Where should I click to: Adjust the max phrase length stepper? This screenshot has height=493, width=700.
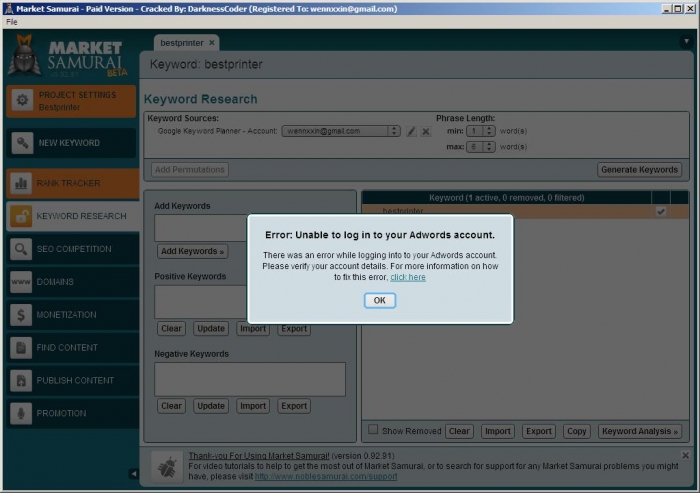pos(489,146)
